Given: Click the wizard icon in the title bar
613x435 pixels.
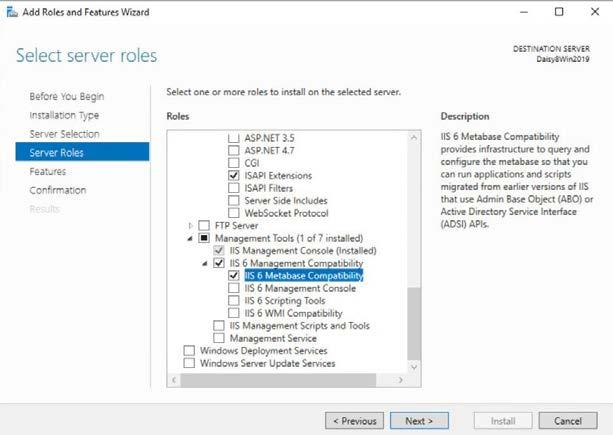Looking at the screenshot, I should point(12,12).
